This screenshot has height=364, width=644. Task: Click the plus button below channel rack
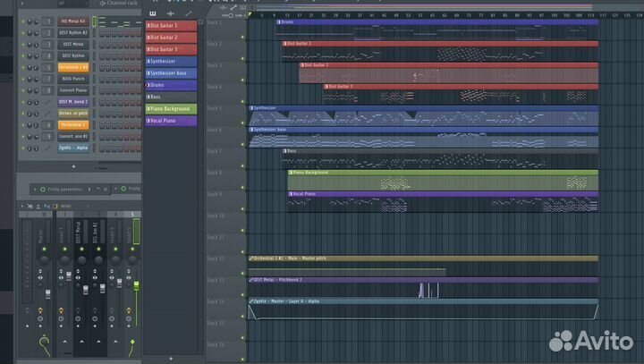click(x=73, y=166)
